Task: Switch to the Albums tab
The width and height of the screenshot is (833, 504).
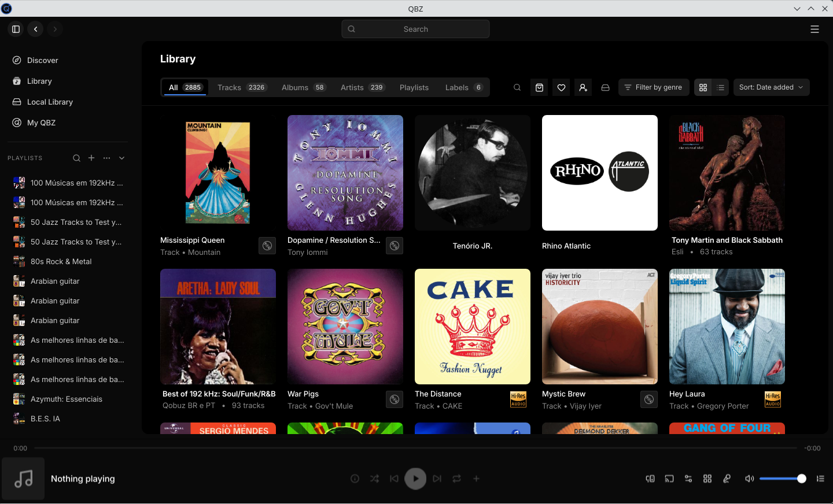Action: (x=304, y=87)
